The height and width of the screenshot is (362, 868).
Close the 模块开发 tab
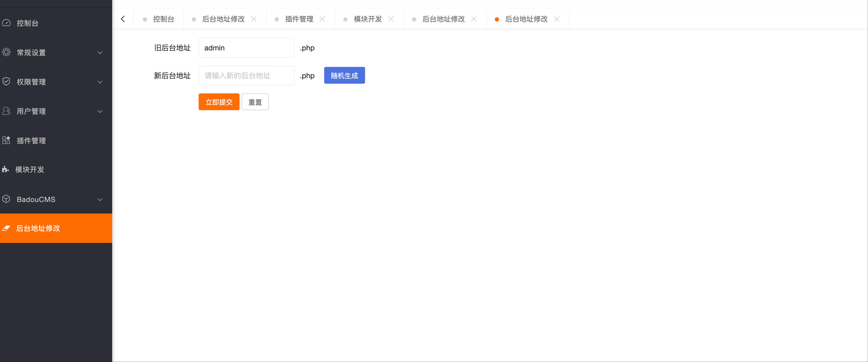point(391,19)
